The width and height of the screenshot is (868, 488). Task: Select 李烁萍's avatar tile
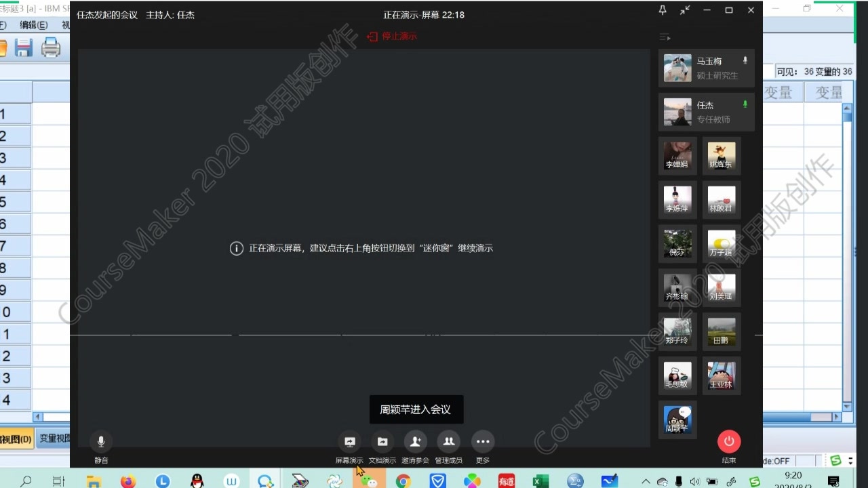tap(677, 200)
